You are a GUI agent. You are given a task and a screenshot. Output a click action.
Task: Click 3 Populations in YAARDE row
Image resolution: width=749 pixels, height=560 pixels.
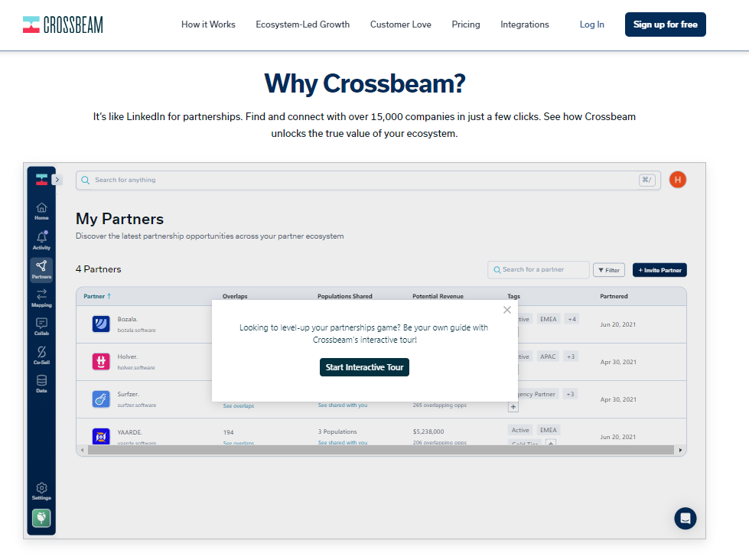pyautogui.click(x=337, y=431)
